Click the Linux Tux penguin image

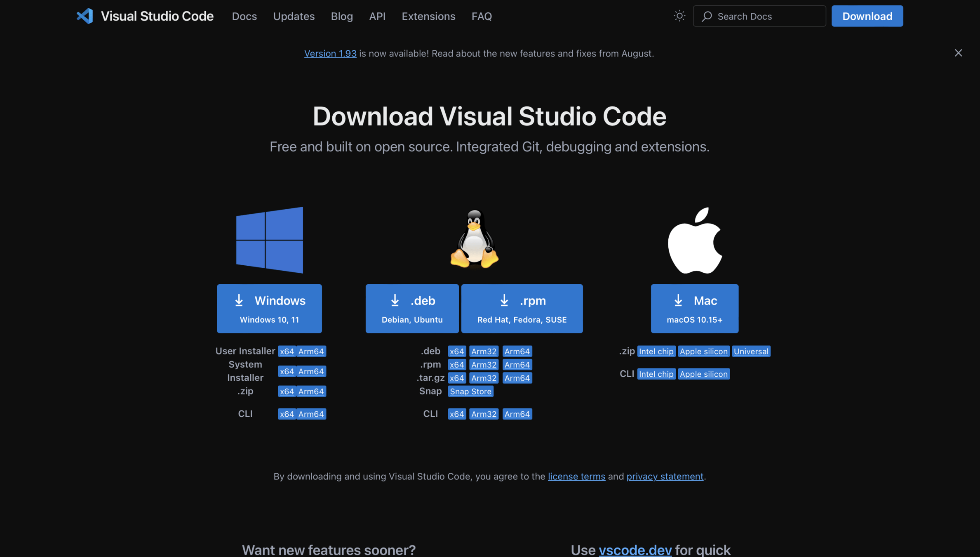point(474,239)
